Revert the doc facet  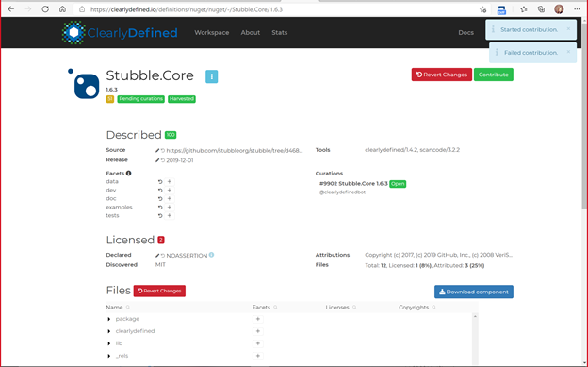click(160, 199)
